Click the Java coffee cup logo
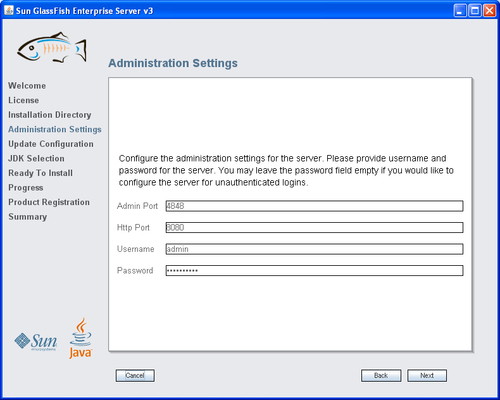This screenshot has height=400, width=500. tap(81, 338)
